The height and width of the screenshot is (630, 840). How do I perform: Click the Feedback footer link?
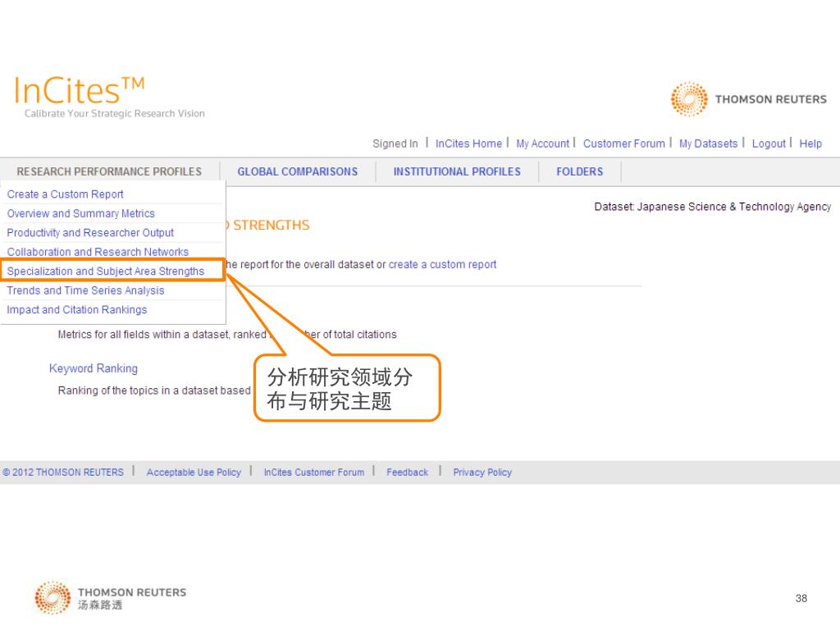[407, 472]
